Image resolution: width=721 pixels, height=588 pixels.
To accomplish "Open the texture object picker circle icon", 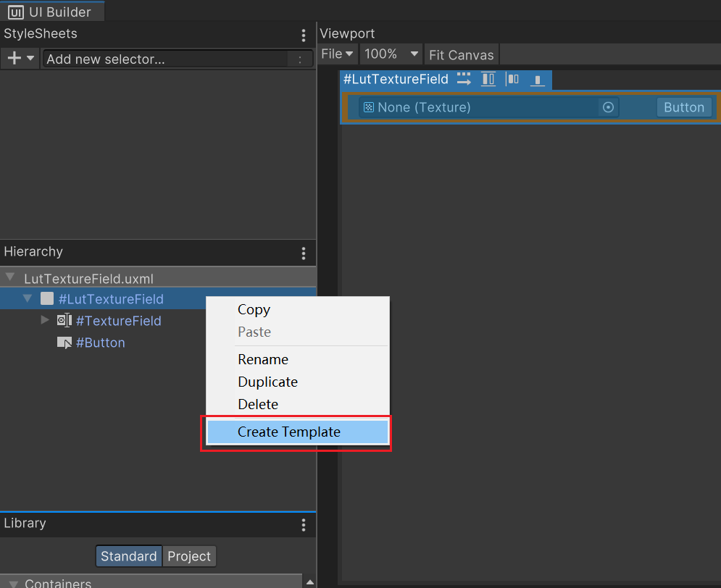I will [608, 107].
